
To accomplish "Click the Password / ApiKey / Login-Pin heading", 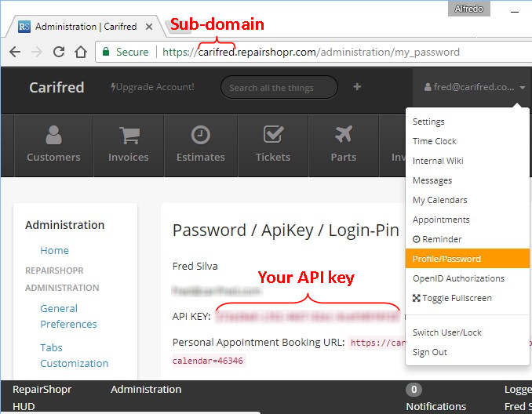I will (286, 231).
